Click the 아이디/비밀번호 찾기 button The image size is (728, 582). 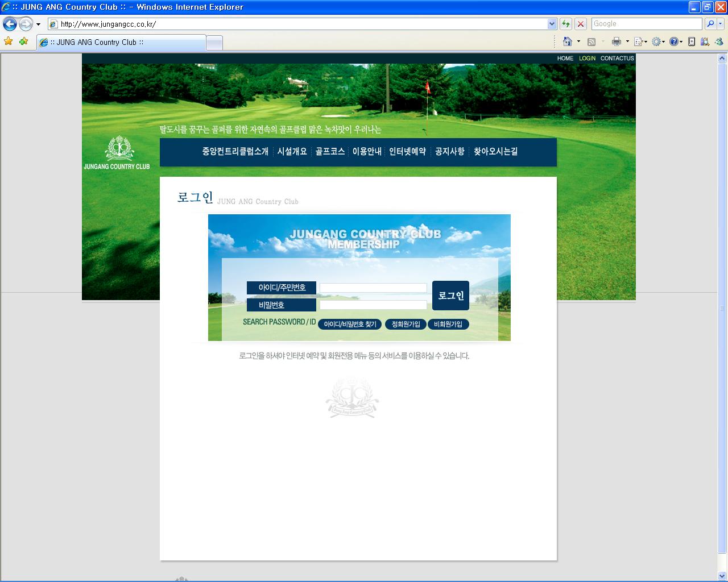350,324
